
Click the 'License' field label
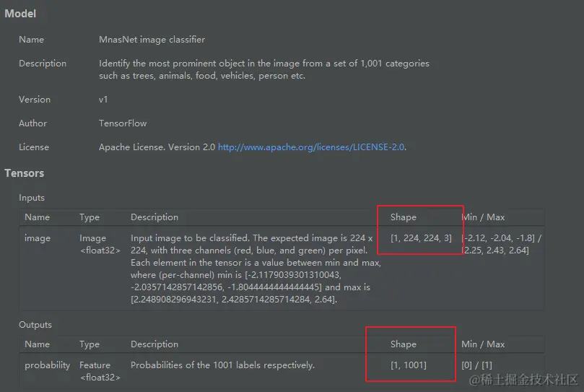tap(34, 147)
